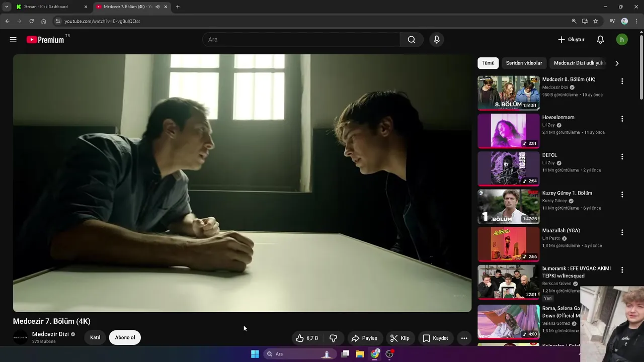The image size is (644, 362).
Task: Mute the Medcezir tab audio icon
Action: [158, 7]
